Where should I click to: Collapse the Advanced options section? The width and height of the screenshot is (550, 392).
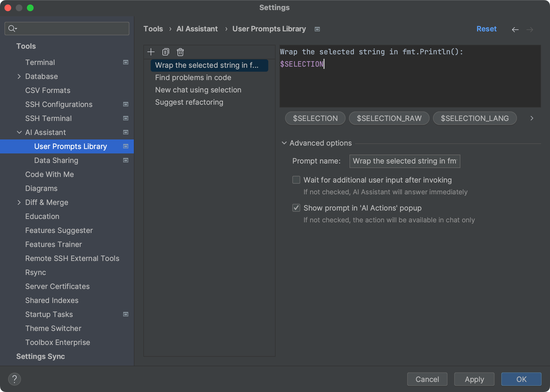284,143
